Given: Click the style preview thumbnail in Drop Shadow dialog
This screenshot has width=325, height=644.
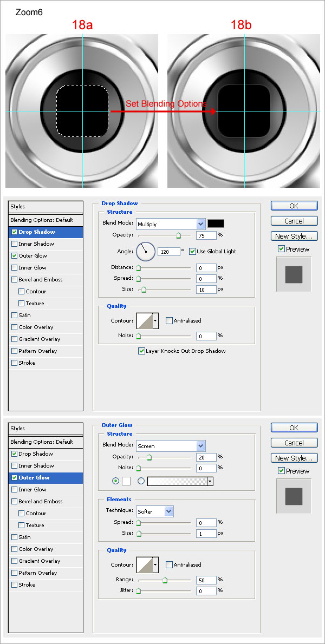Looking at the screenshot, I should coord(294,274).
